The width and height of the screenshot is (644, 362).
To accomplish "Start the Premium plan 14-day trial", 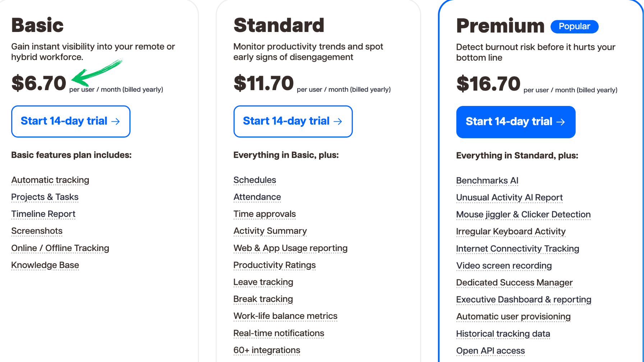I will [516, 122].
